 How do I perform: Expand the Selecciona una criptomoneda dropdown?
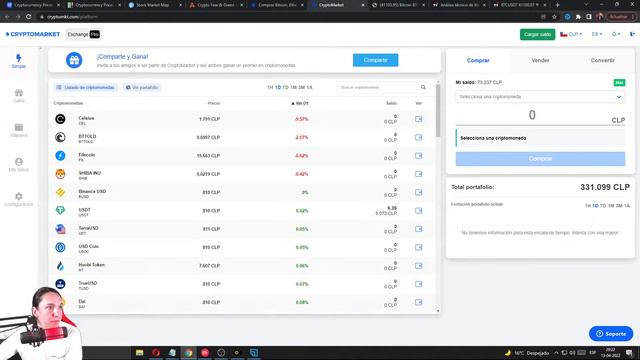[540, 97]
